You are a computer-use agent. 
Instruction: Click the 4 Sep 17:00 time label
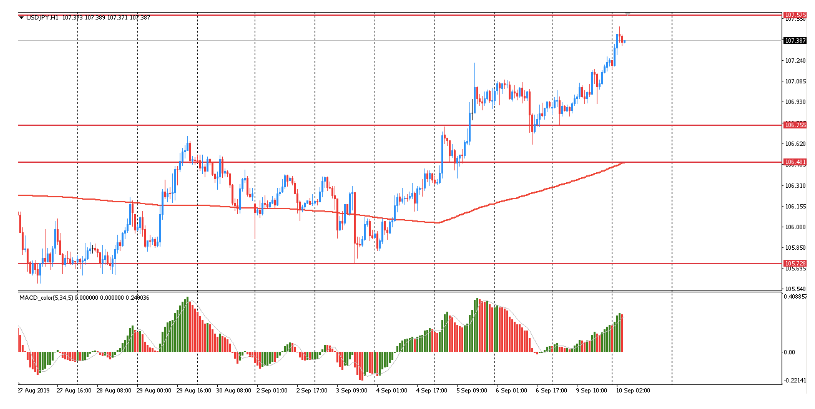click(433, 390)
